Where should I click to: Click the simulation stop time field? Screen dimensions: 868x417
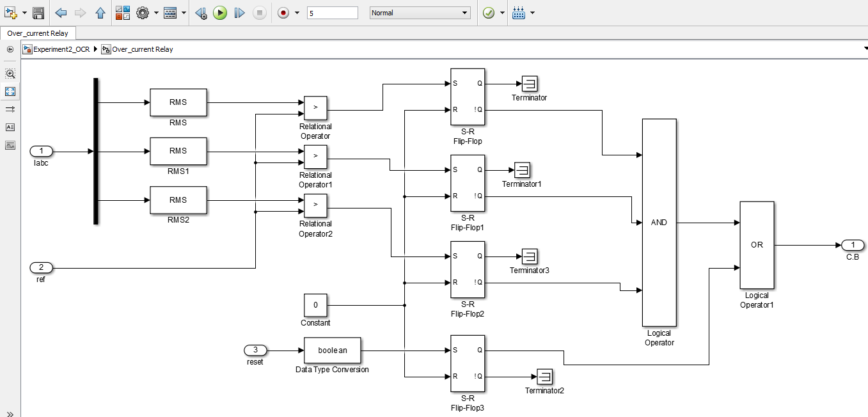click(332, 13)
